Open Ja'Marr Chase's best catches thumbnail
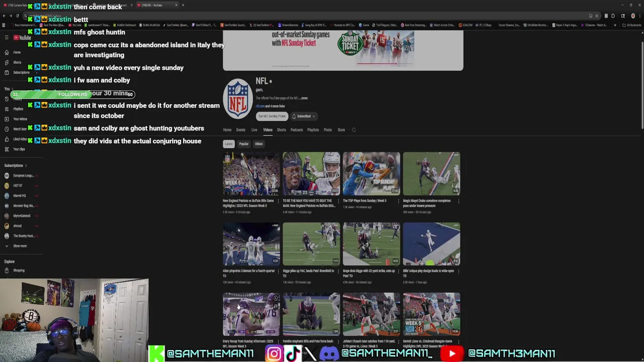 pyautogui.click(x=371, y=314)
